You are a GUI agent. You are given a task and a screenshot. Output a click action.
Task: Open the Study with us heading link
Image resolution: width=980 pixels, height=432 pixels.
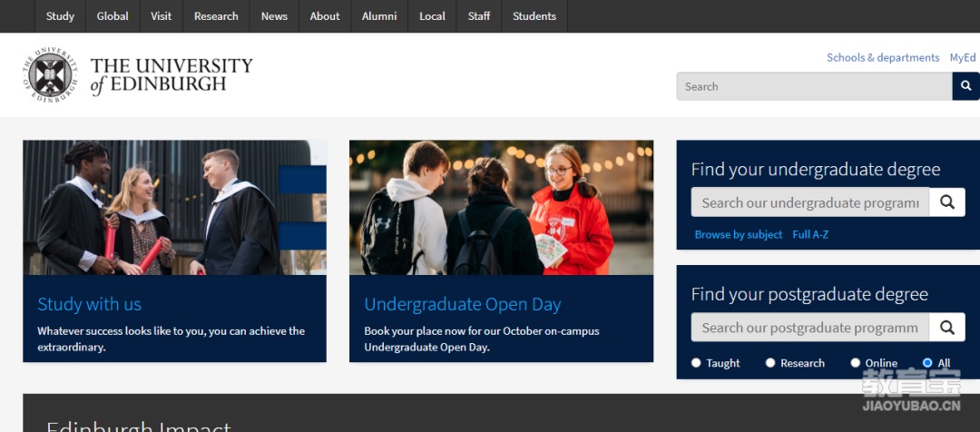89,304
